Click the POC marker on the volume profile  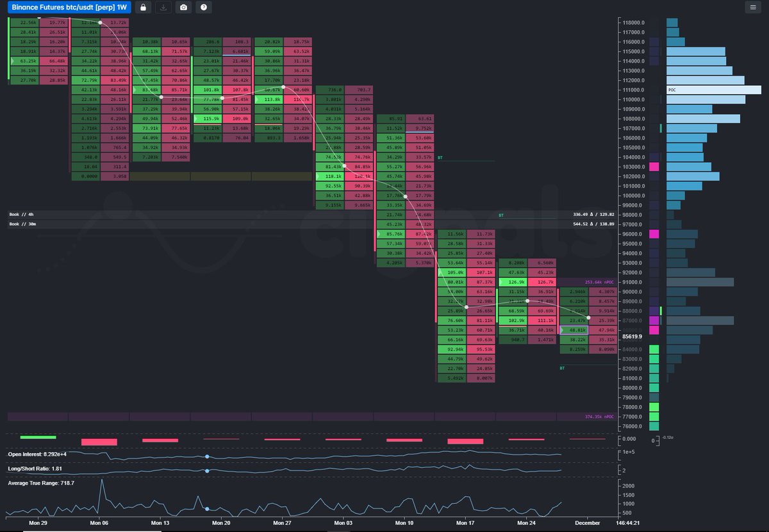point(672,91)
